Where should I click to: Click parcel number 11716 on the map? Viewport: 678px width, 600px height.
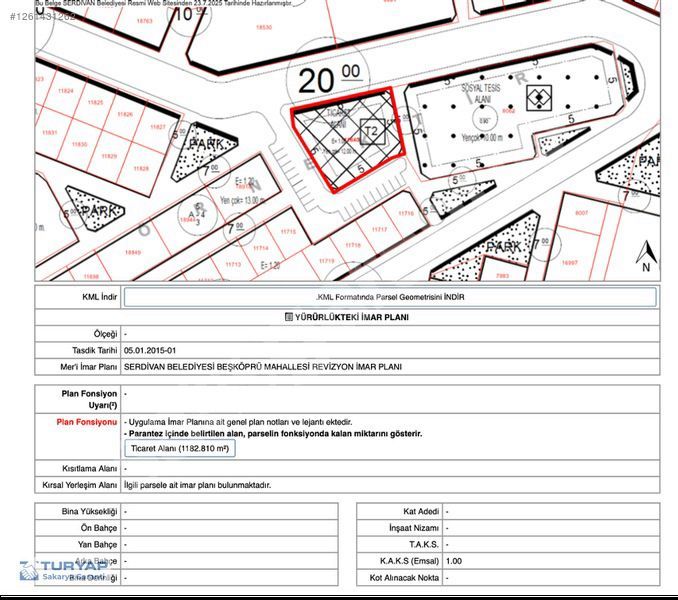tap(406, 213)
